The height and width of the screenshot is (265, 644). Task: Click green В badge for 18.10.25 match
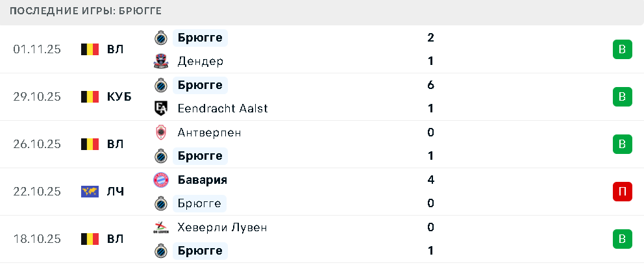pos(621,239)
